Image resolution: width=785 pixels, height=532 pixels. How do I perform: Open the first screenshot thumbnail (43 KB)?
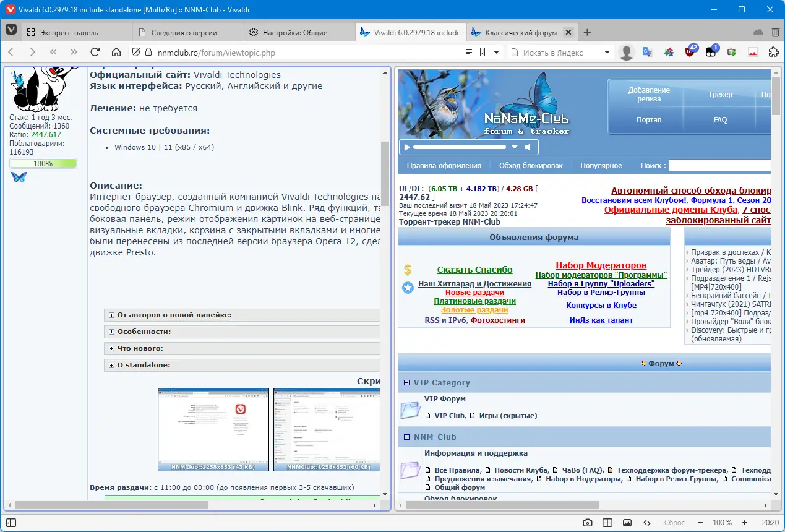point(213,429)
